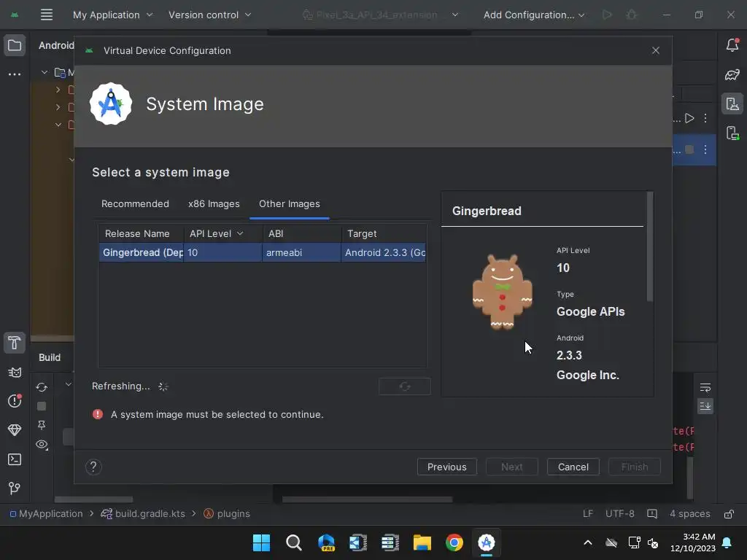Open Windows taskbar search
Image resolution: width=747 pixels, height=560 pixels.
point(293,542)
